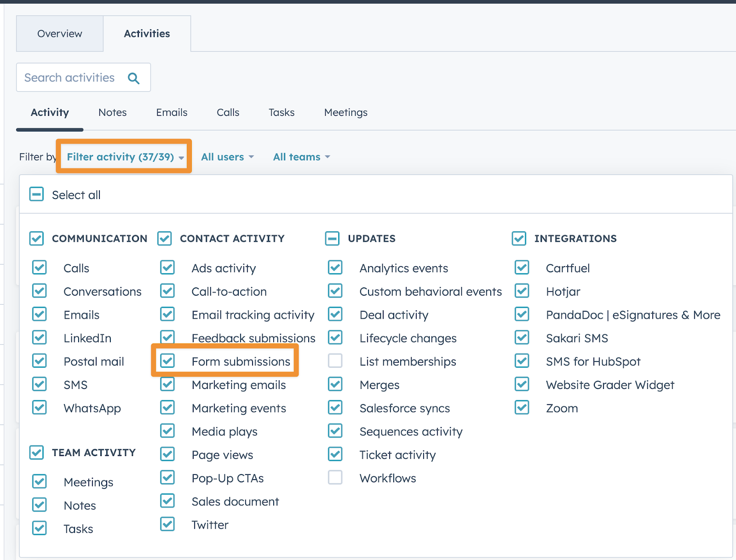
Task: Expand the All users dropdown
Action: coord(227,157)
